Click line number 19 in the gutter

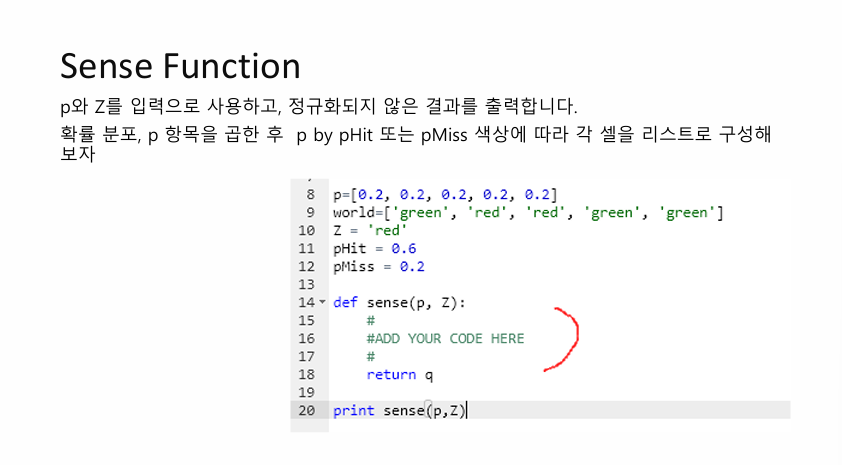[x=307, y=393]
